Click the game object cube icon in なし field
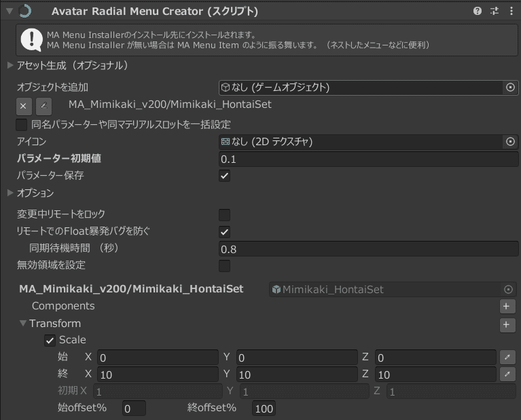 tap(226, 88)
